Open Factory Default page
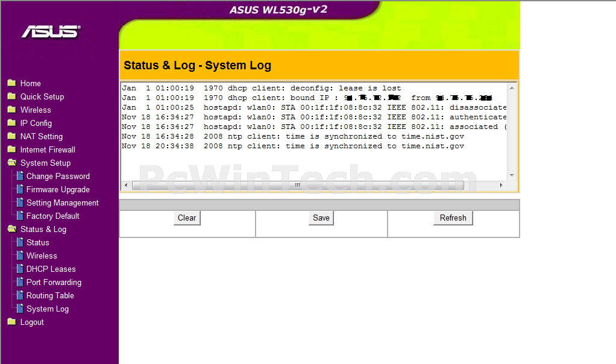This screenshot has height=364, width=616. coord(53,216)
